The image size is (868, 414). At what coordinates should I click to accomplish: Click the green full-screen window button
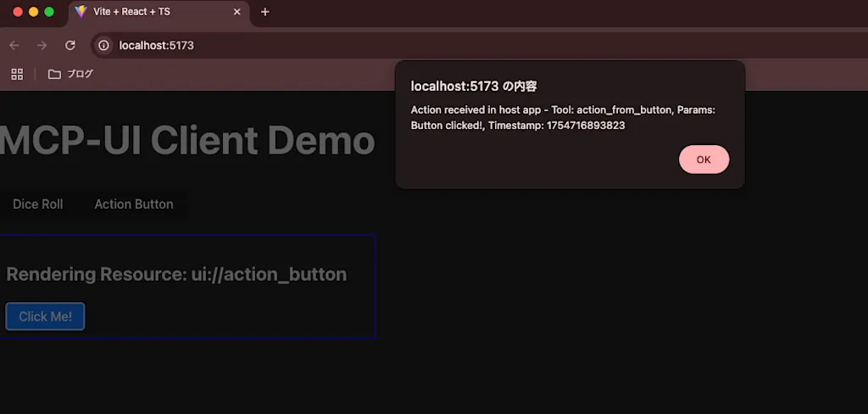(x=49, y=12)
